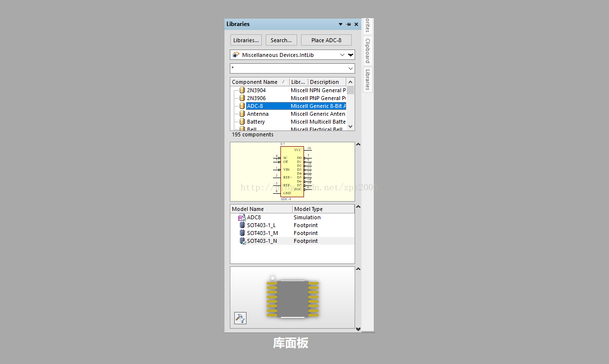
Task: Click the component list scroll-up arrow
Action: [351, 82]
